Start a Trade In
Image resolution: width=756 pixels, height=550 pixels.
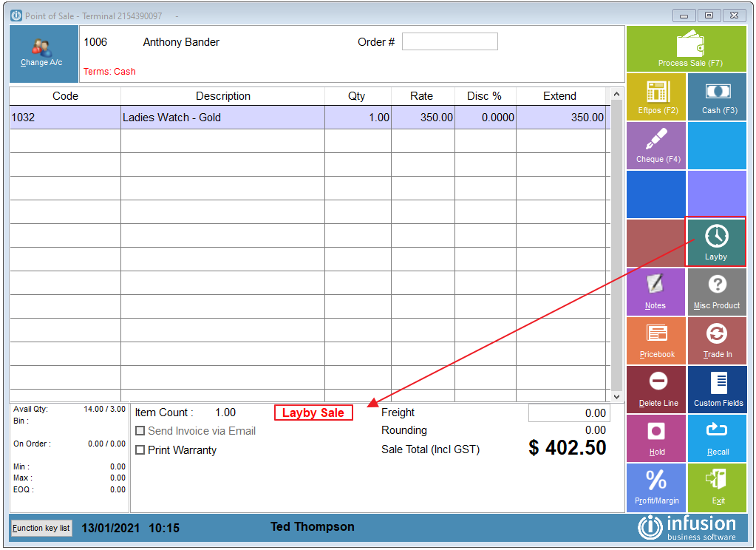click(716, 340)
